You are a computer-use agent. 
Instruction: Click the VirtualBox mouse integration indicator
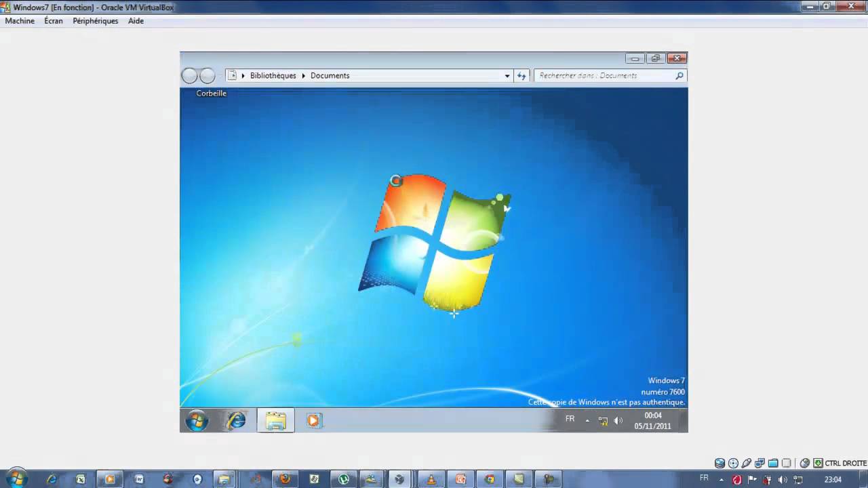point(805,464)
